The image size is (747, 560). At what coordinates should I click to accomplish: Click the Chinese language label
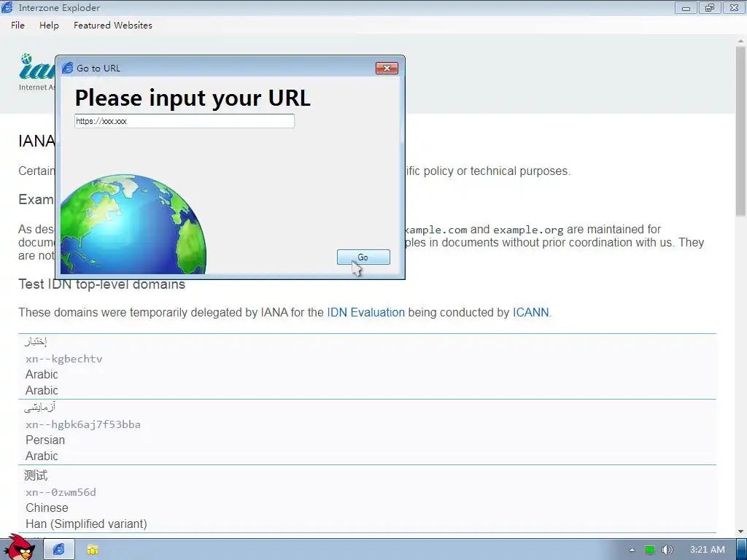click(47, 507)
